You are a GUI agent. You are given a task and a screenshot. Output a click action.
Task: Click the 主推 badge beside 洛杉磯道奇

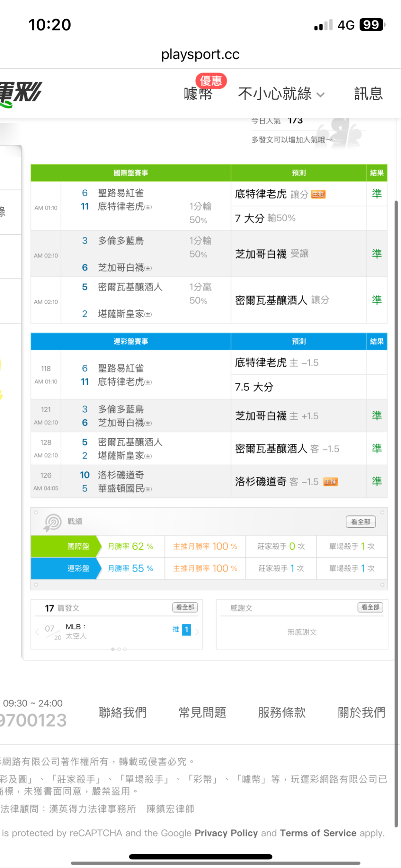click(330, 482)
